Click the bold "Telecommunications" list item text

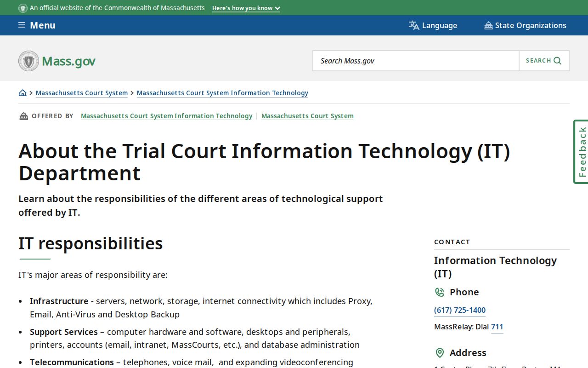[72, 362]
